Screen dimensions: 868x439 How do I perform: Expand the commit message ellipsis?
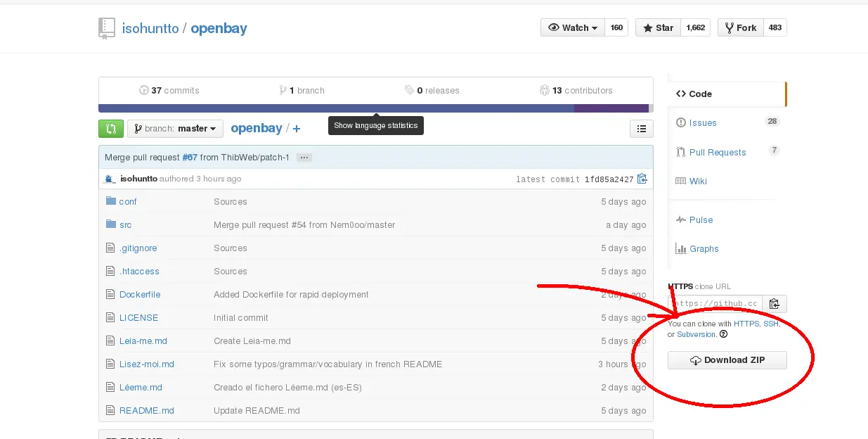(x=304, y=157)
